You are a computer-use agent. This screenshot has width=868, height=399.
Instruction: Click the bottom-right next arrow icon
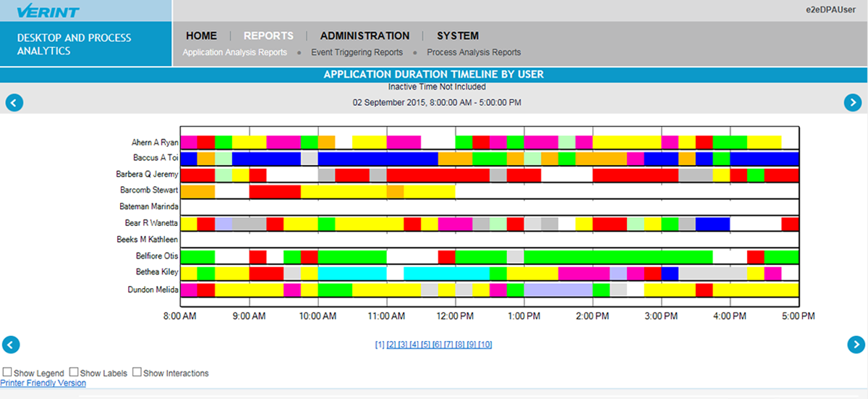(x=856, y=345)
